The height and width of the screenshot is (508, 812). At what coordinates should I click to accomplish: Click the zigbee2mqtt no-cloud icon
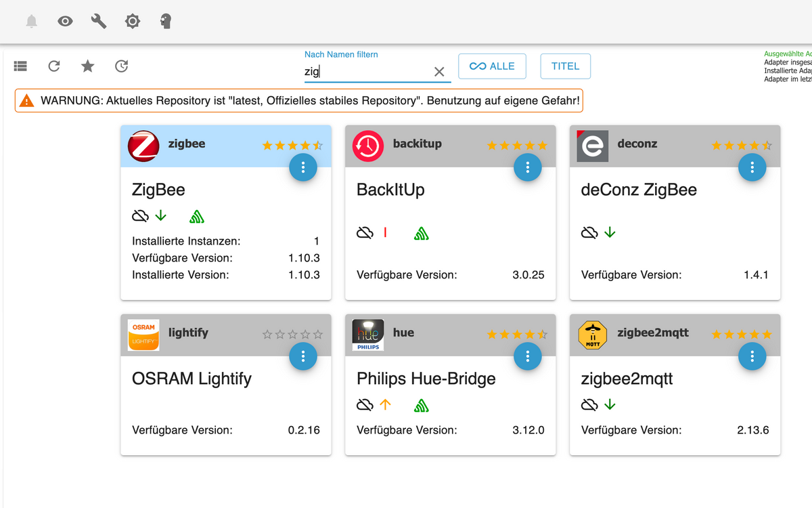point(589,405)
